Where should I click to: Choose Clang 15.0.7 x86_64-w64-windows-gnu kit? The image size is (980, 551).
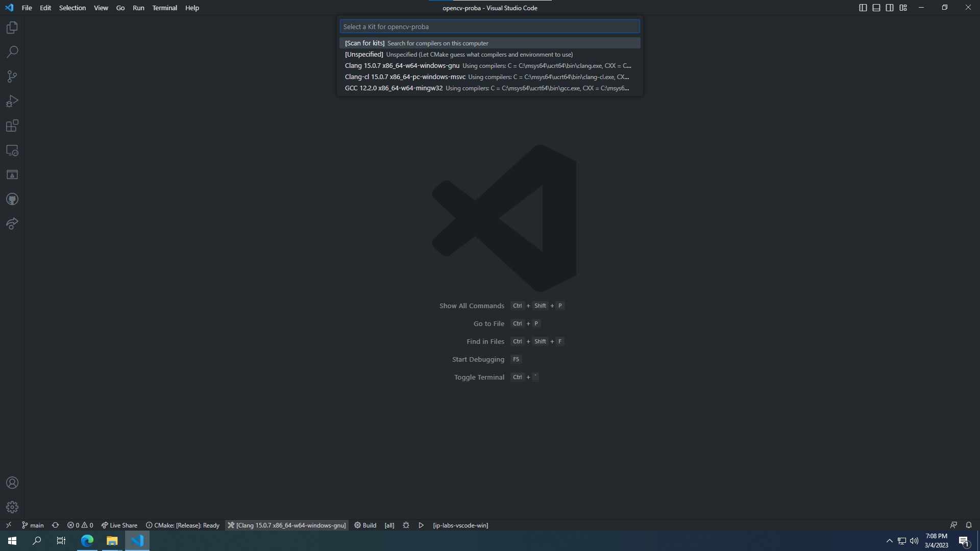pyautogui.click(x=489, y=65)
